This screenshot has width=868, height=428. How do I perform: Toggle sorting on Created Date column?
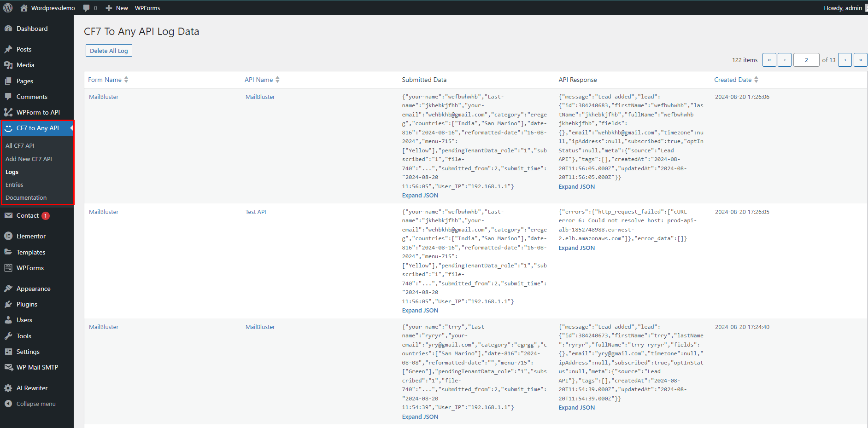point(756,79)
